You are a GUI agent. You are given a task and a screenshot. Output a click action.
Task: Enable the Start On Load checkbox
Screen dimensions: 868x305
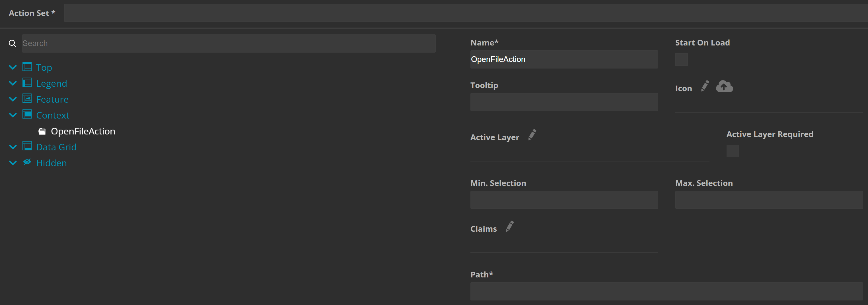pos(681,60)
